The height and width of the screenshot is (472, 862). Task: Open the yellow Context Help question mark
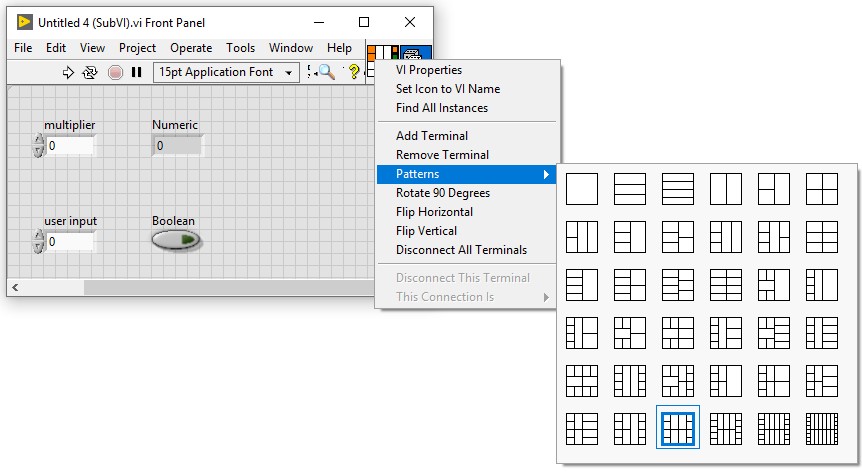353,72
